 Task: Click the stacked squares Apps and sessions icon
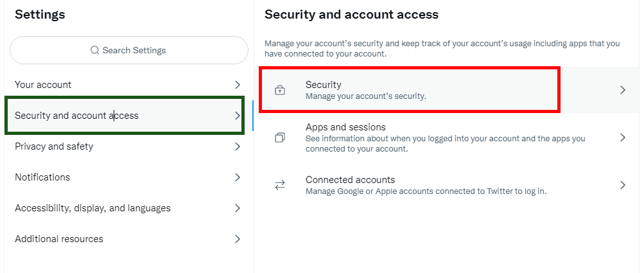[280, 137]
